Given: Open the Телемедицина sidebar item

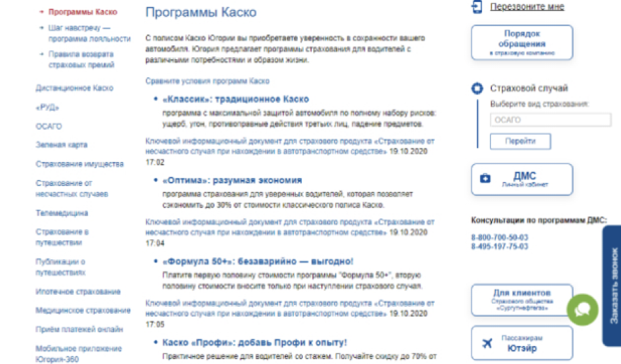Looking at the screenshot, I should (x=61, y=213).
